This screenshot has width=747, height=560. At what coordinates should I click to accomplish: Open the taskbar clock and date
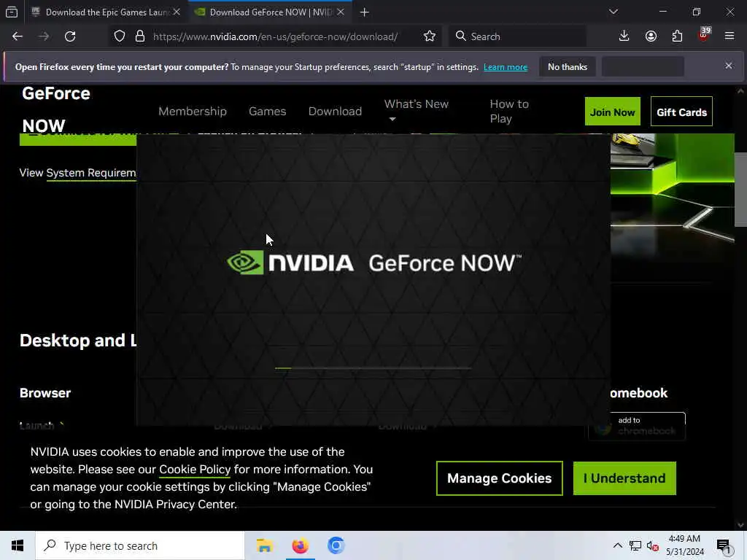tap(684, 545)
